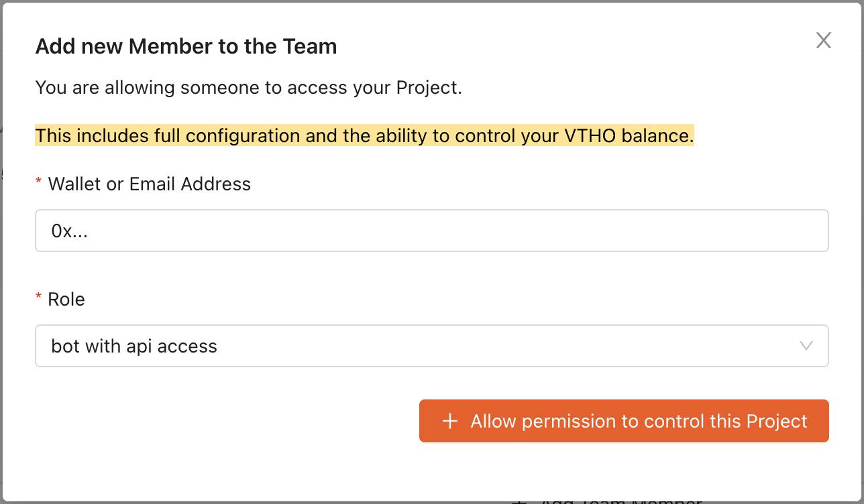Viewport: 864px width, 504px height.
Task: Click the 'Add new Member to the Team' heading
Action: pyautogui.click(x=186, y=46)
